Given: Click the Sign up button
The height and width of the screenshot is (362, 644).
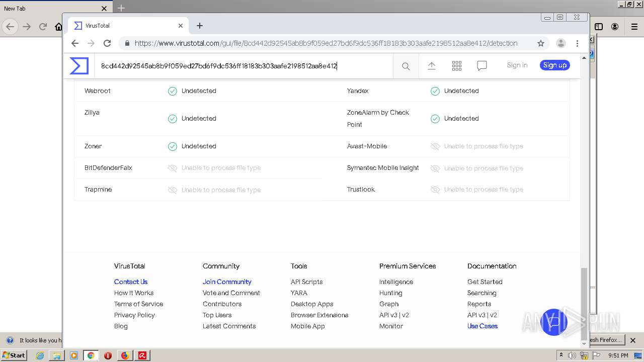Looking at the screenshot, I should tap(555, 65).
